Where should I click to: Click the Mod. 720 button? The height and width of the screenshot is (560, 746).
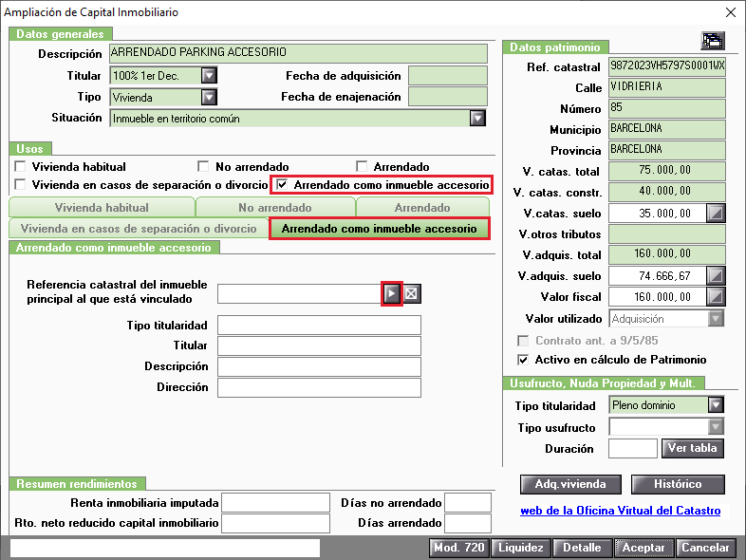(459, 548)
